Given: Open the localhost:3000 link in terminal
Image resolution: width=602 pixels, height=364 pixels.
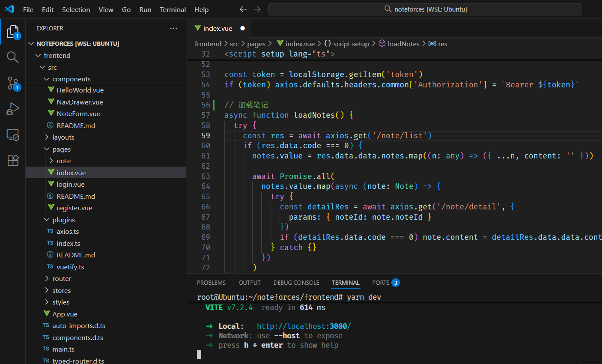Looking at the screenshot, I should click(304, 326).
